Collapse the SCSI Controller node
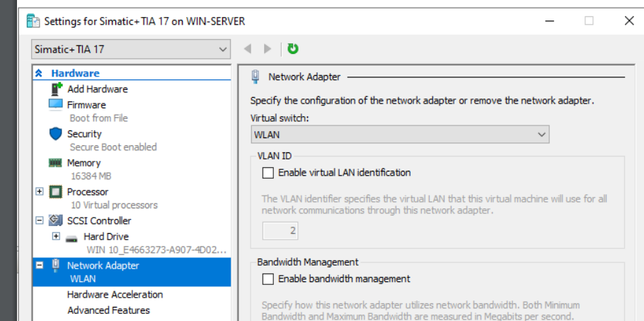 pyautogui.click(x=40, y=221)
